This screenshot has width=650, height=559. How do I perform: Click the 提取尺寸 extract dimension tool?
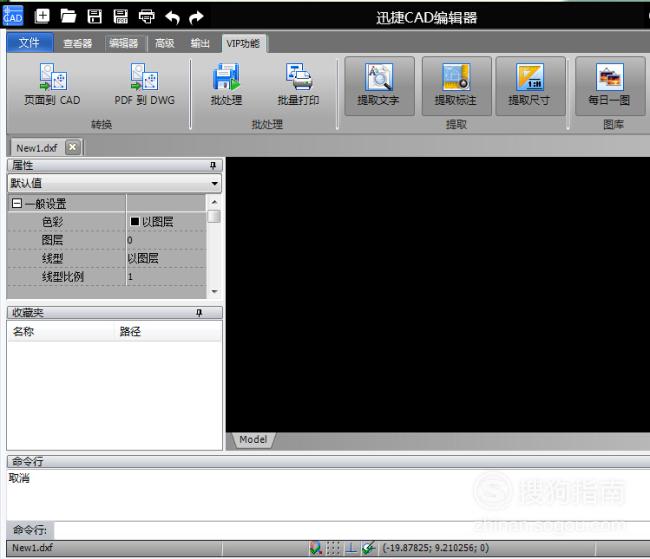click(530, 86)
